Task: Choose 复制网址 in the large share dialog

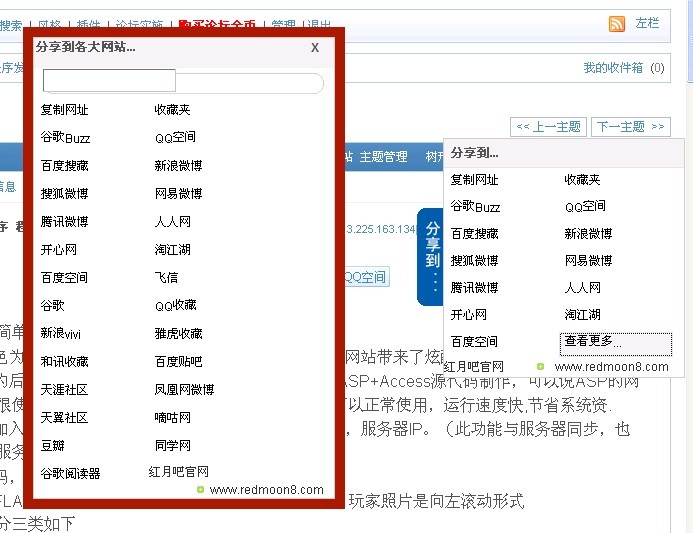Action: (x=65, y=110)
